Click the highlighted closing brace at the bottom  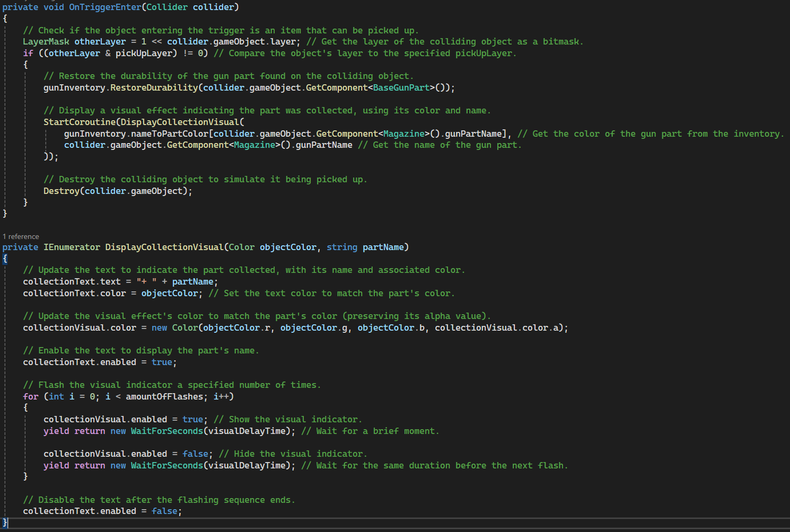pyautogui.click(x=5, y=522)
